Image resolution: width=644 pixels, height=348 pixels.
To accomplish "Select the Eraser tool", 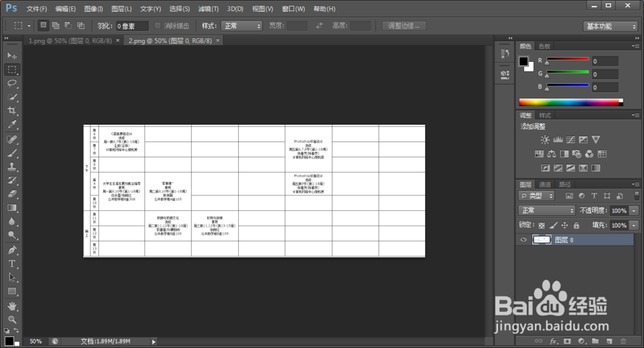I will (12, 194).
